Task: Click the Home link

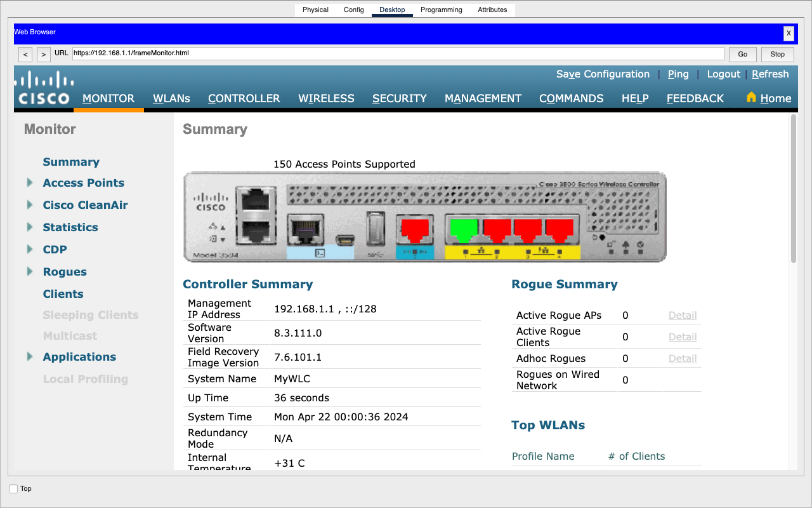Action: (x=776, y=98)
